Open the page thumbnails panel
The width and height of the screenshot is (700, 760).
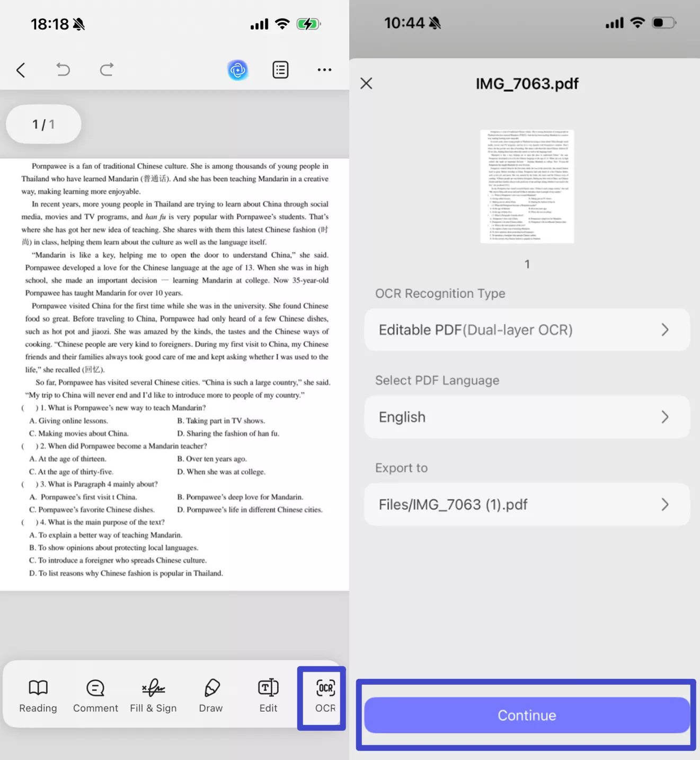pyautogui.click(x=280, y=69)
